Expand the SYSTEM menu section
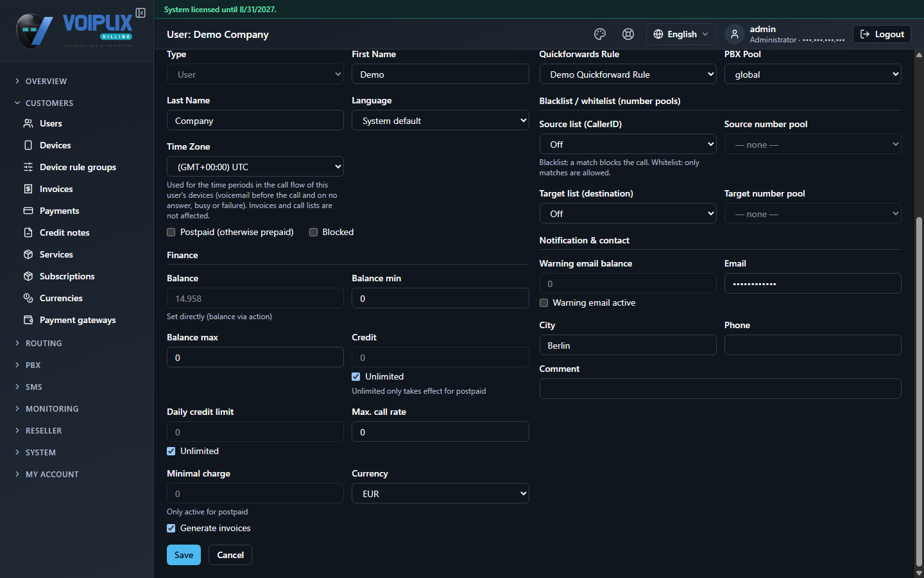This screenshot has width=924, height=578. click(x=40, y=453)
